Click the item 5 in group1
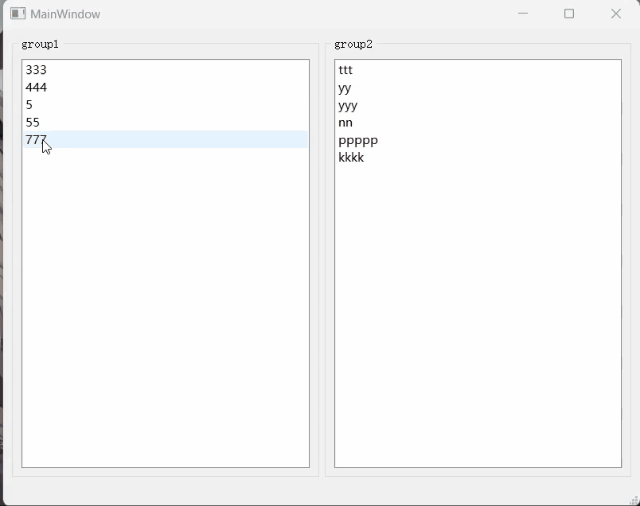The height and width of the screenshot is (506, 640). pyautogui.click(x=165, y=105)
